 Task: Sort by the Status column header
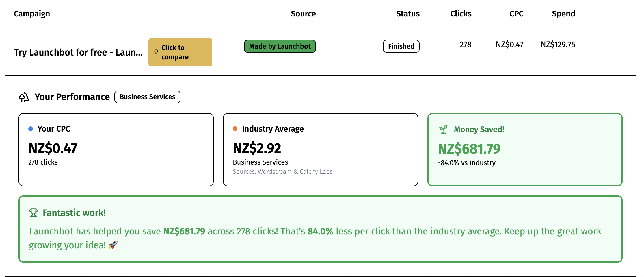(x=407, y=14)
